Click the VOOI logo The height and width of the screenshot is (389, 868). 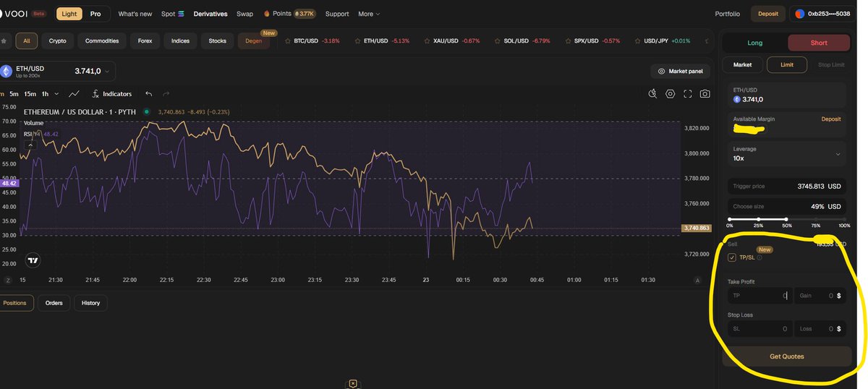tap(14, 14)
